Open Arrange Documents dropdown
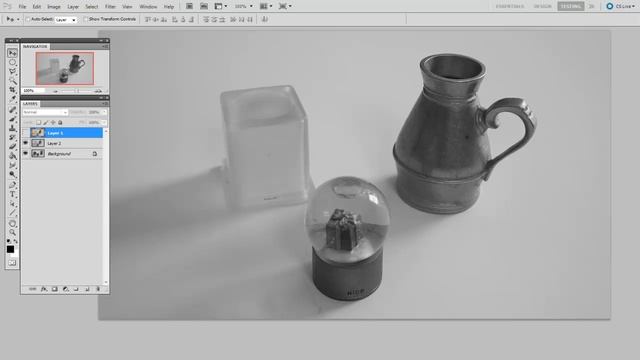The image size is (640, 360). 266,6
